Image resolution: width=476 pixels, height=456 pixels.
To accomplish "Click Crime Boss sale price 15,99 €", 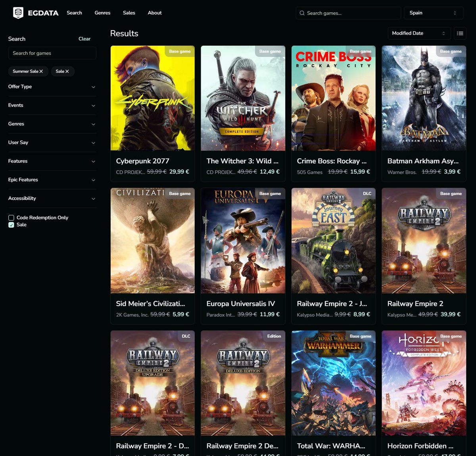I will (360, 172).
